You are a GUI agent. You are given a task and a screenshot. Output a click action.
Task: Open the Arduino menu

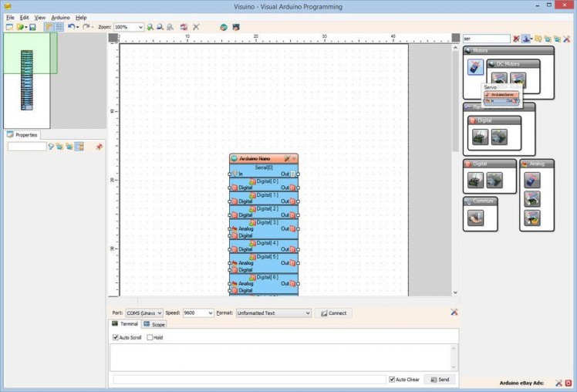(60, 17)
